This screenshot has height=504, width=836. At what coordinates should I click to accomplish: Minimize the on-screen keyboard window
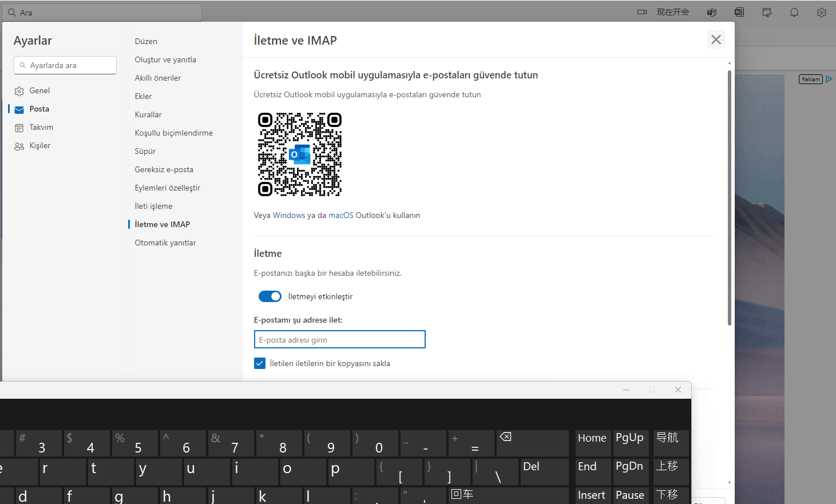pyautogui.click(x=626, y=390)
